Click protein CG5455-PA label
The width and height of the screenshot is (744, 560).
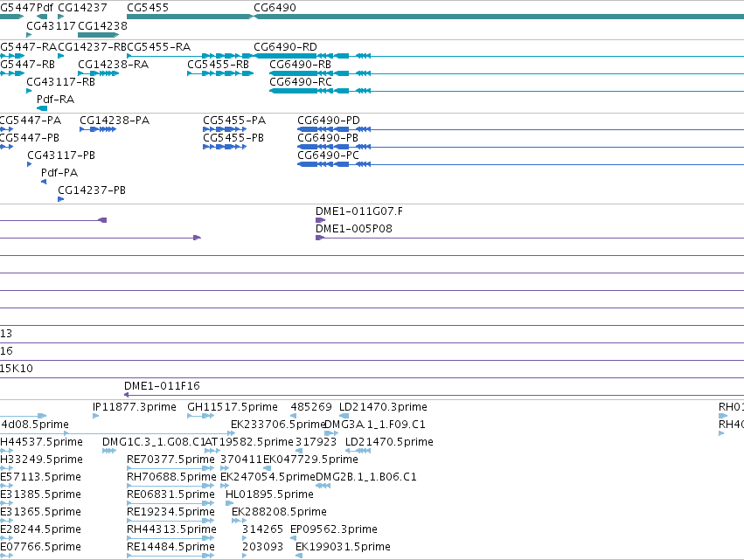(x=234, y=121)
